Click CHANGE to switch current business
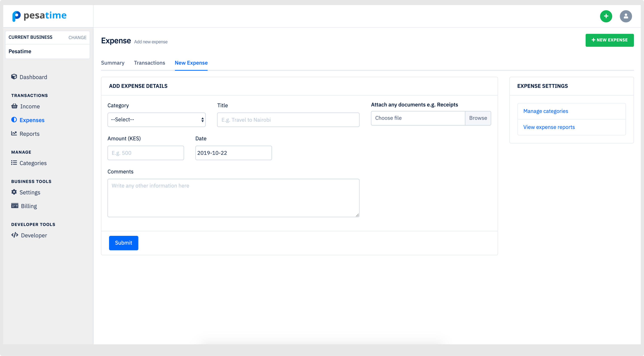 point(77,38)
